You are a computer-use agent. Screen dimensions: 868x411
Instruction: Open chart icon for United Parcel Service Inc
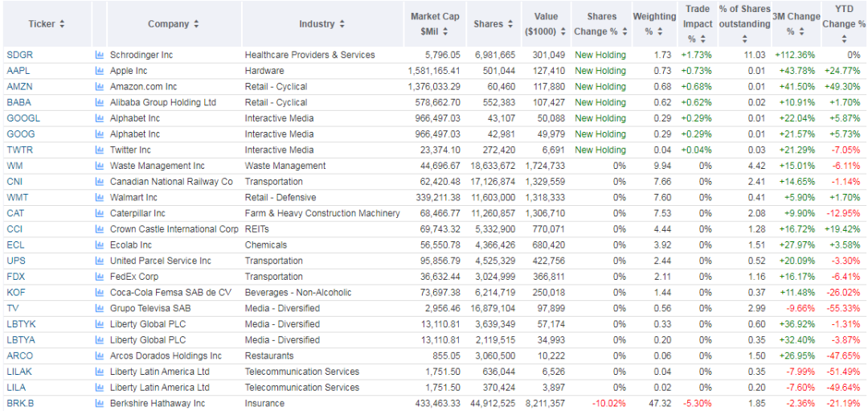coord(100,261)
